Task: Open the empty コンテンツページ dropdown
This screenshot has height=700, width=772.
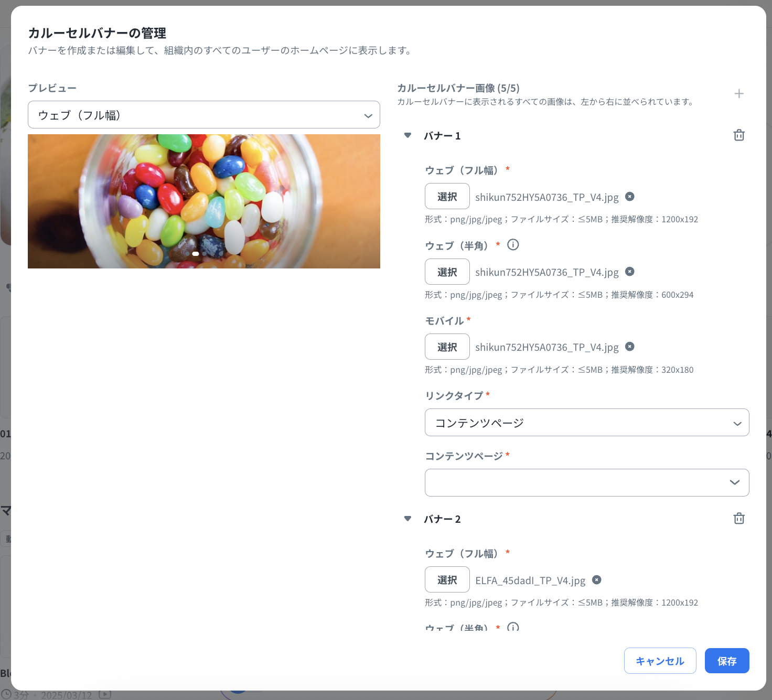Action: click(x=586, y=482)
